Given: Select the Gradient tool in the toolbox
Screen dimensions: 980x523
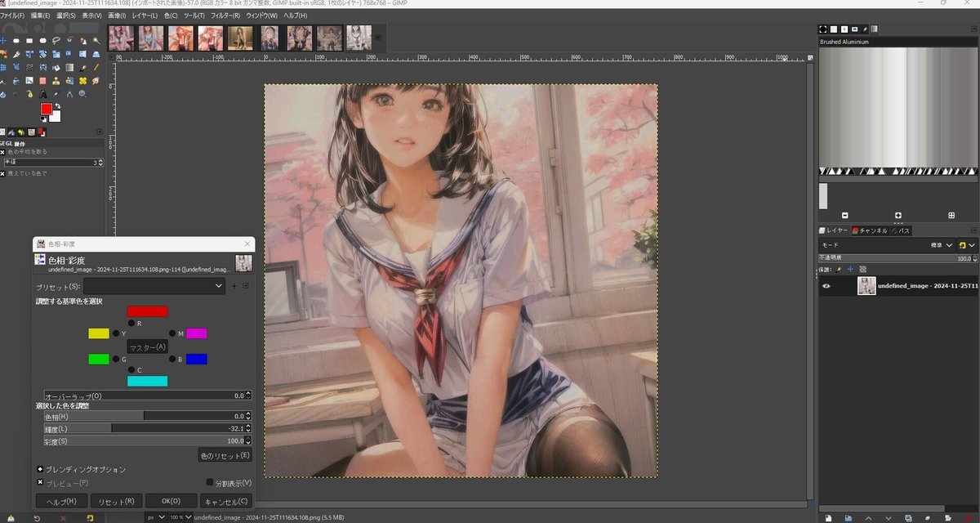Looking at the screenshot, I should tap(69, 66).
